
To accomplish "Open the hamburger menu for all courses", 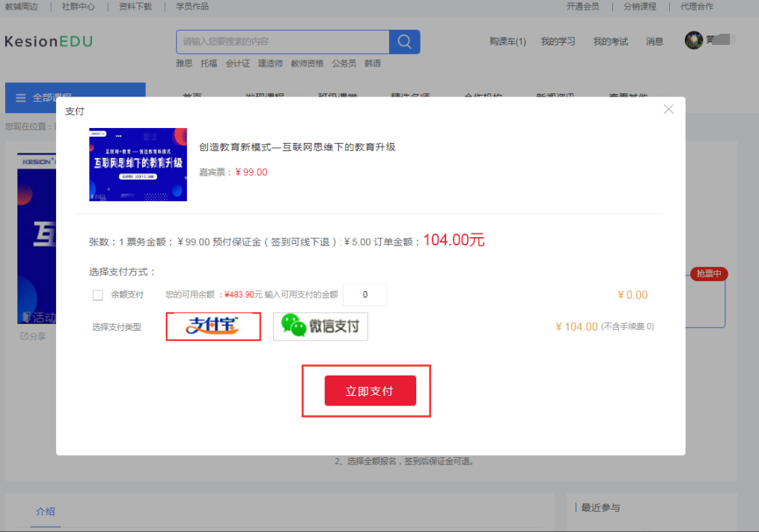I will (21, 98).
